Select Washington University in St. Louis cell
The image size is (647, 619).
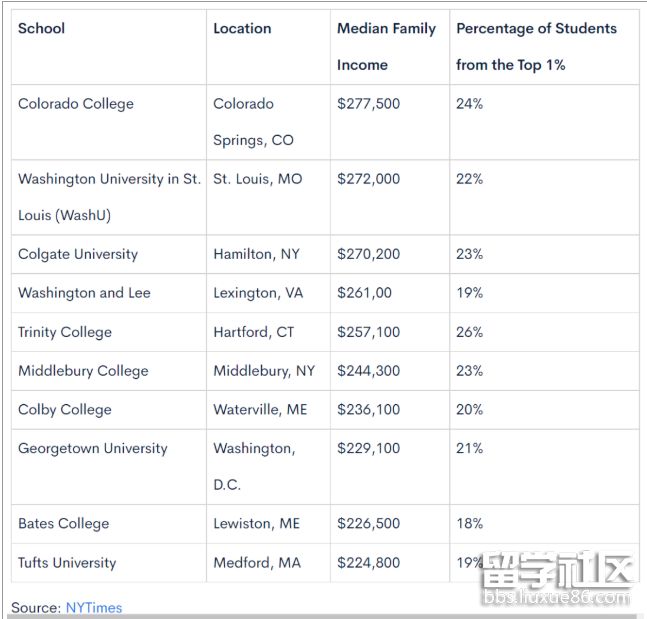pyautogui.click(x=109, y=196)
